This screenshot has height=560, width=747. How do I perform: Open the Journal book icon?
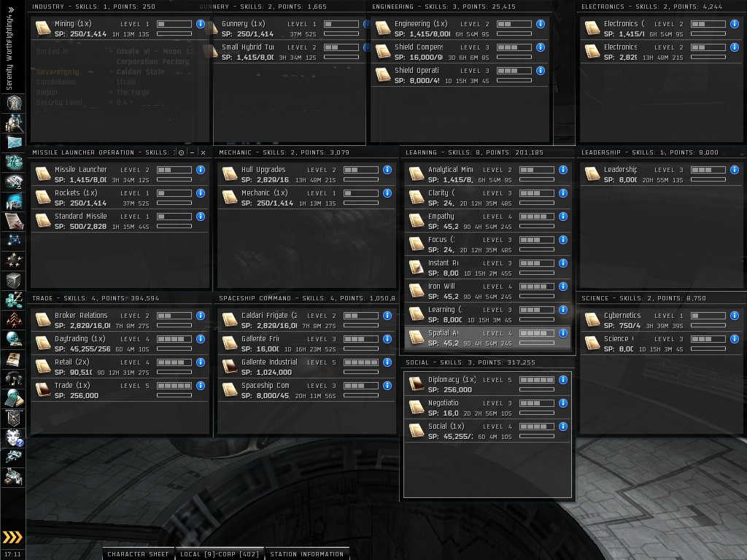click(x=14, y=359)
